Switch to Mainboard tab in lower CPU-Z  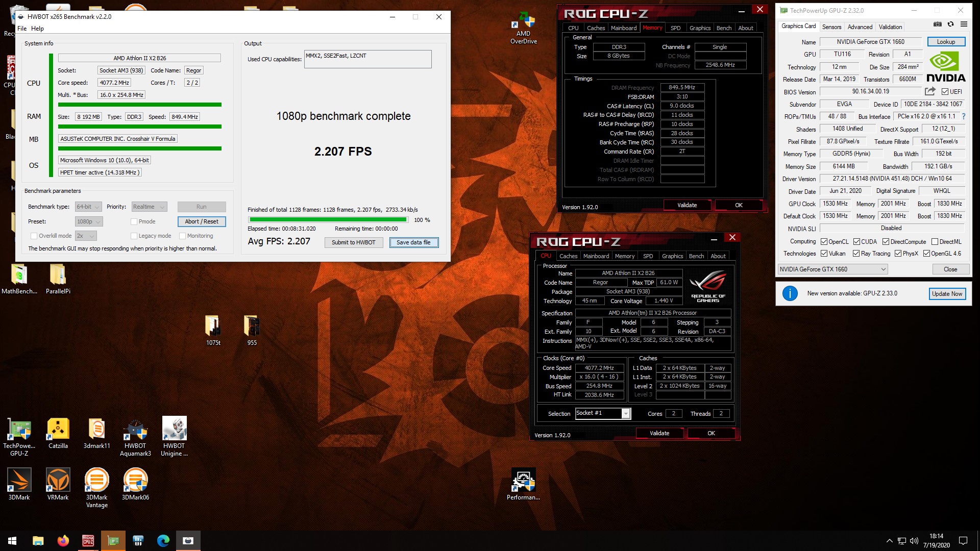[x=596, y=256]
